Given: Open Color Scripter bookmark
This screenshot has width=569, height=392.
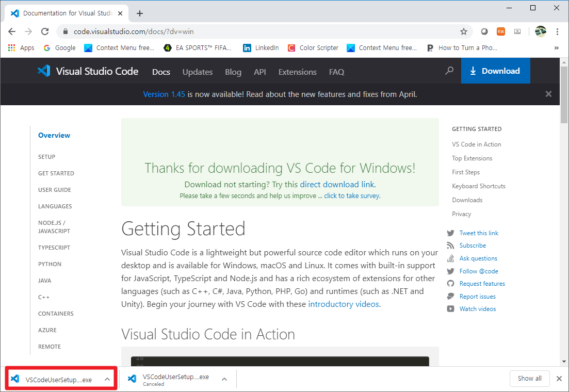Looking at the screenshot, I should tap(313, 47).
